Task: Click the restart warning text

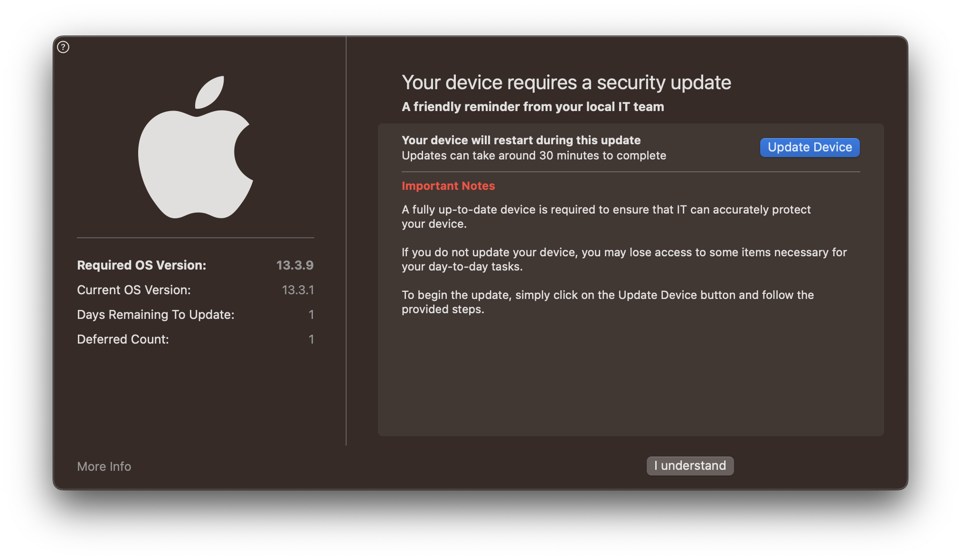Action: 521,140
